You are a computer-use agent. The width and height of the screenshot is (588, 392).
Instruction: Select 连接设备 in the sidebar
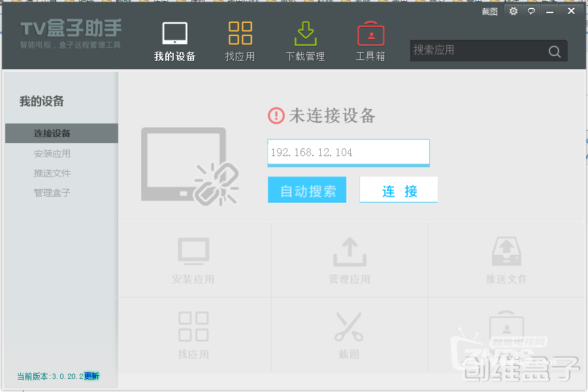(61, 133)
